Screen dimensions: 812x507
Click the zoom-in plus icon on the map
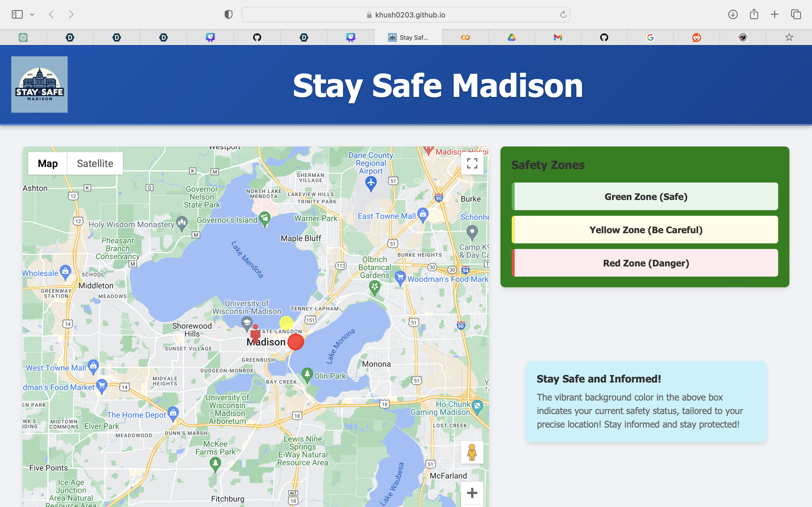tap(472, 493)
